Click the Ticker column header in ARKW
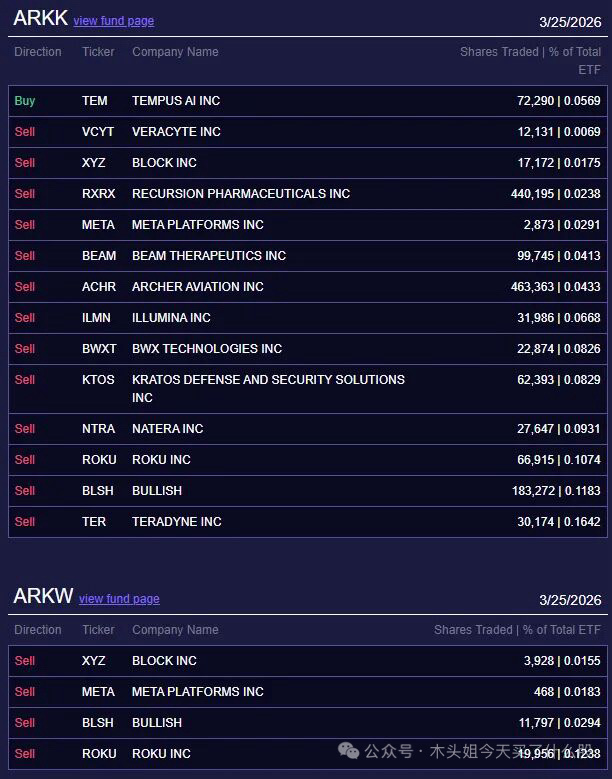 98,630
